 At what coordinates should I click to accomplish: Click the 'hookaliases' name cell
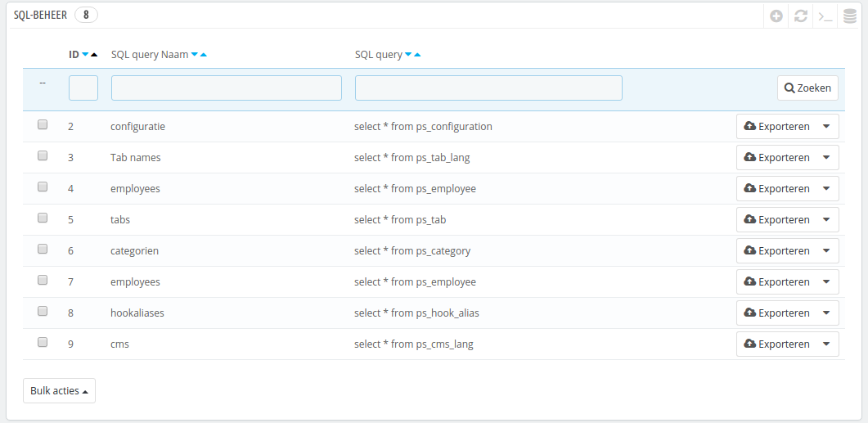click(x=137, y=313)
